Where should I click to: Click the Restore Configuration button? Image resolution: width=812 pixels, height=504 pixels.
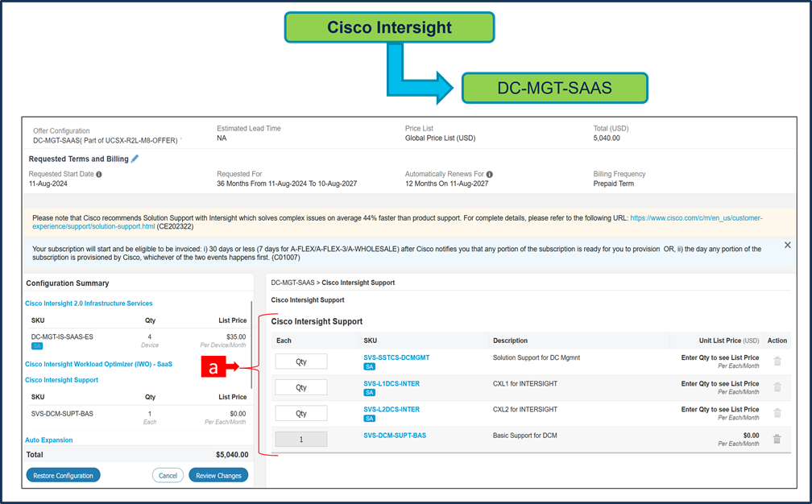(63, 475)
